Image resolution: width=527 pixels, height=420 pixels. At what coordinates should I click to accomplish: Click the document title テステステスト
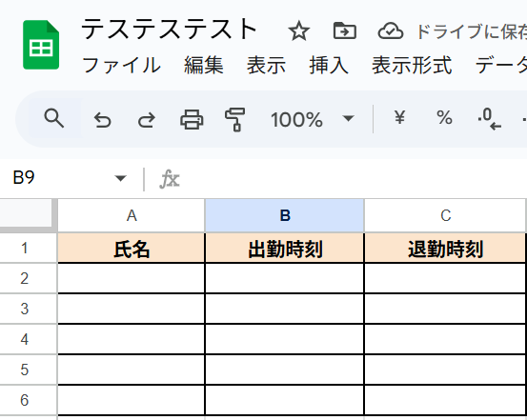[169, 30]
